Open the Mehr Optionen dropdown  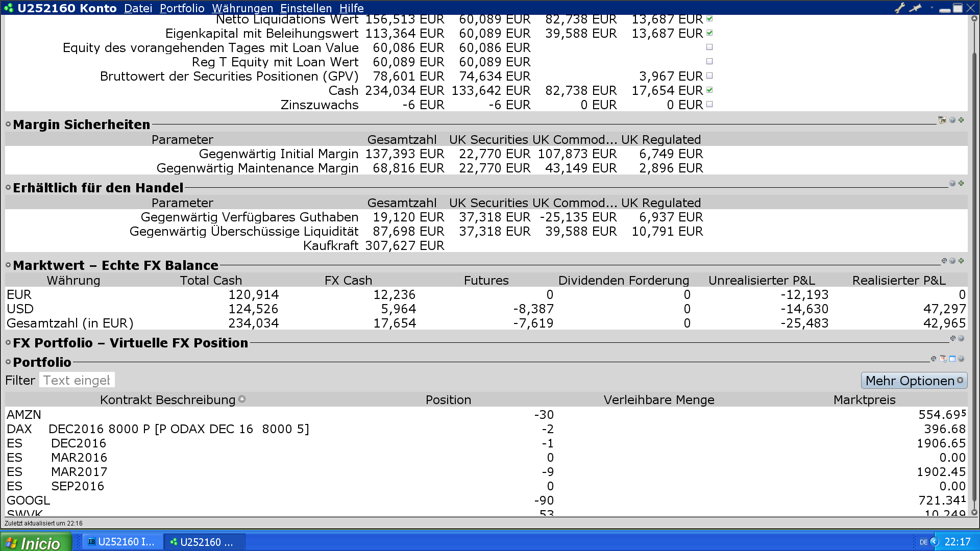coord(914,381)
